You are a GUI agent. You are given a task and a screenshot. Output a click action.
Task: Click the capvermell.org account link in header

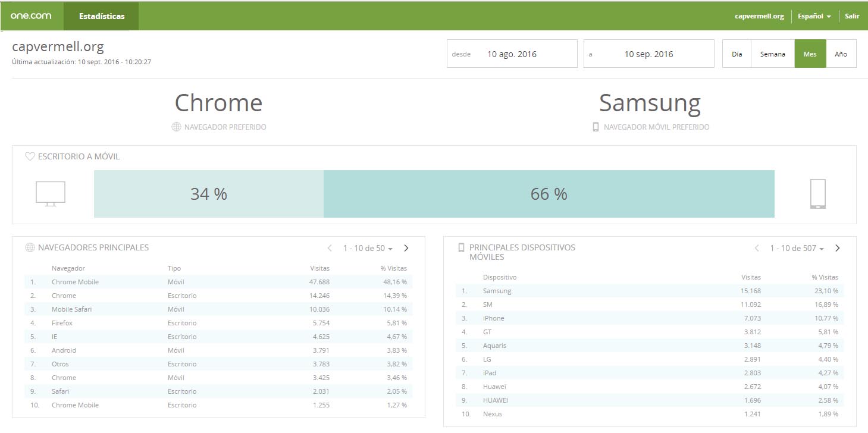tap(759, 16)
